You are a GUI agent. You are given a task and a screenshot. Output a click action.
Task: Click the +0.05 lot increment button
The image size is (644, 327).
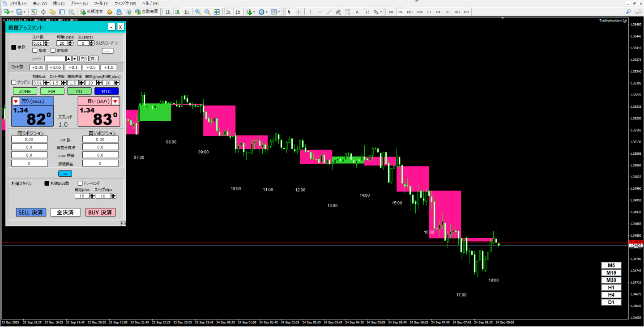pyautogui.click(x=55, y=67)
